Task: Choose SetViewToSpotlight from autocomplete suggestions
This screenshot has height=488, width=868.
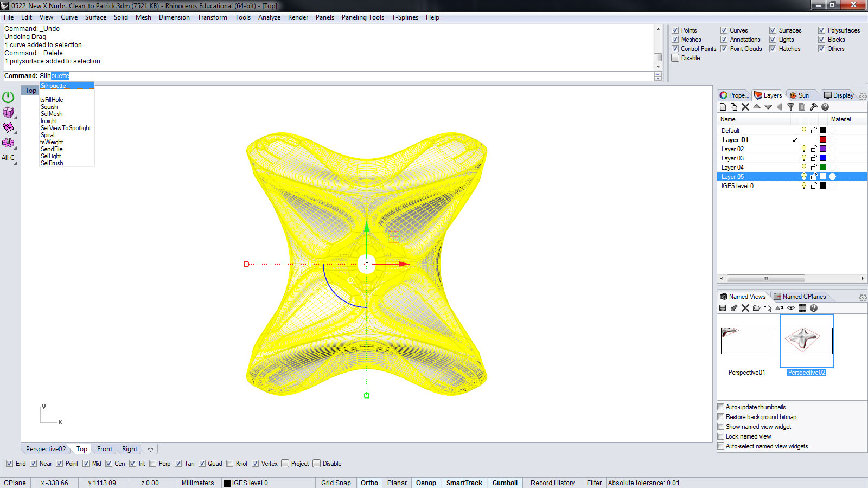Action: pos(66,128)
